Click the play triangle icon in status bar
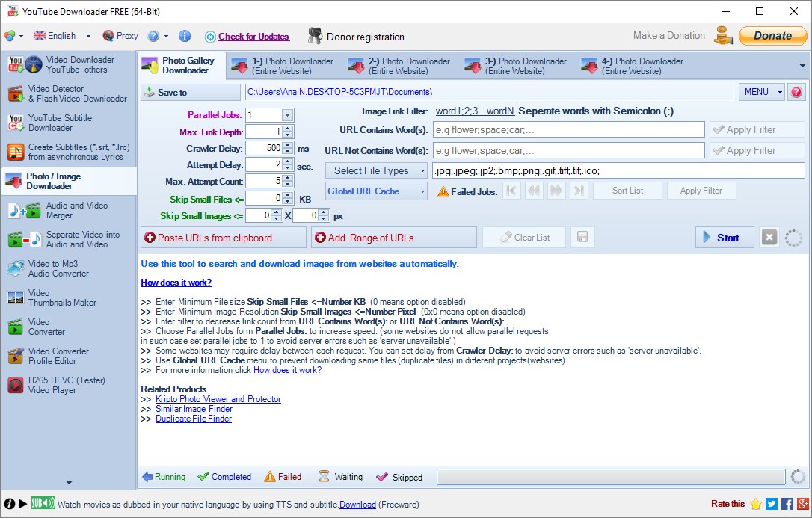This screenshot has height=518, width=812. point(22,504)
